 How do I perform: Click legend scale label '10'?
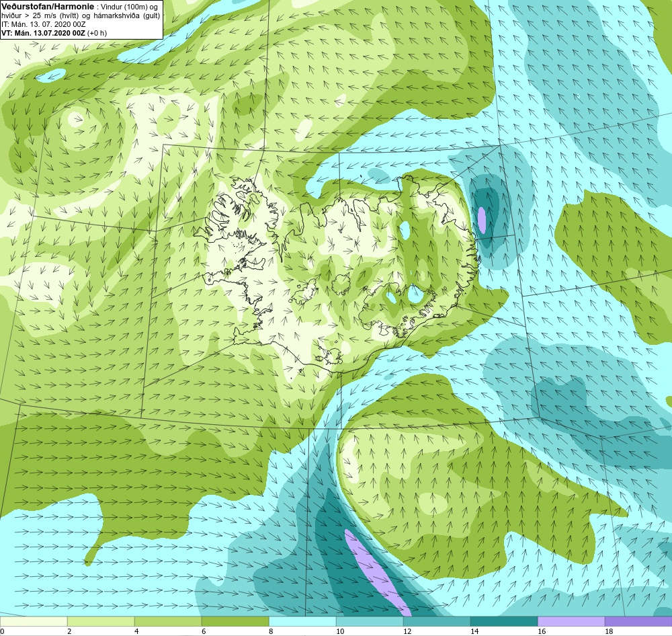pyautogui.click(x=340, y=631)
